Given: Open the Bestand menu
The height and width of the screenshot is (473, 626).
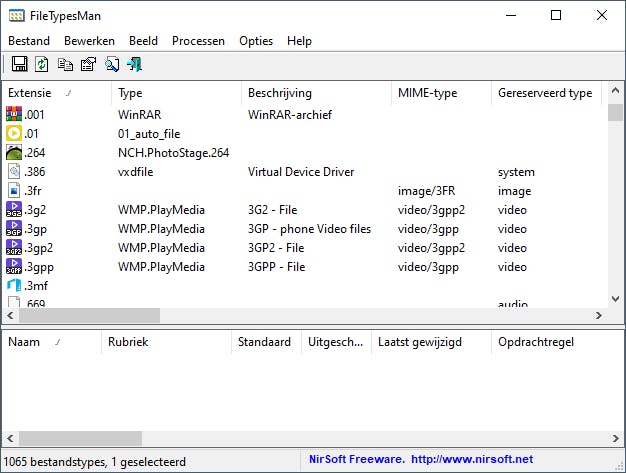Looking at the screenshot, I should 29,41.
